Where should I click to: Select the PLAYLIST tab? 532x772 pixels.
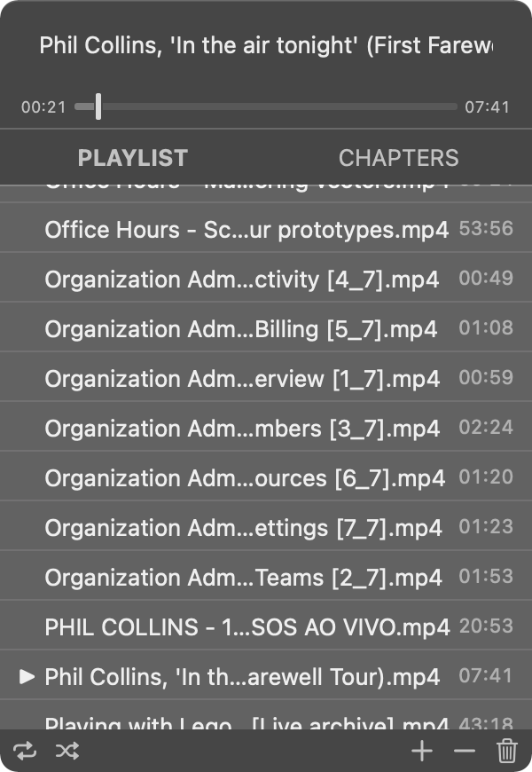click(x=133, y=158)
